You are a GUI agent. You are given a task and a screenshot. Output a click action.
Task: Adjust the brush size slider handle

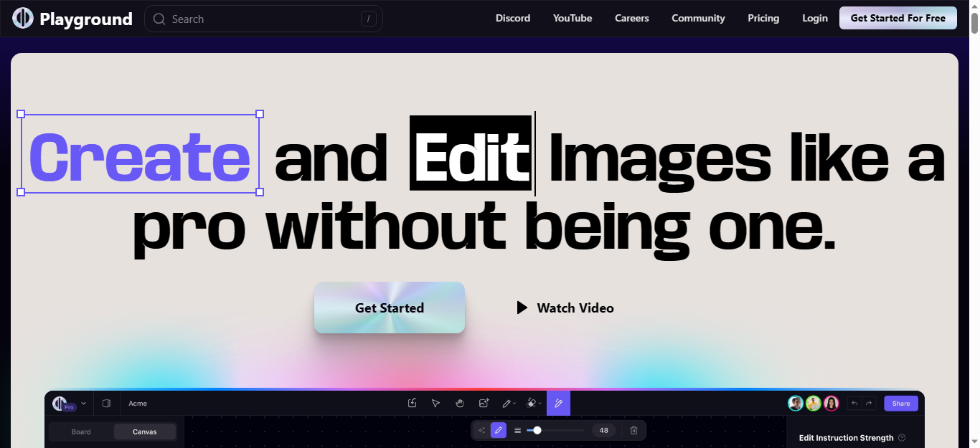[x=537, y=430]
